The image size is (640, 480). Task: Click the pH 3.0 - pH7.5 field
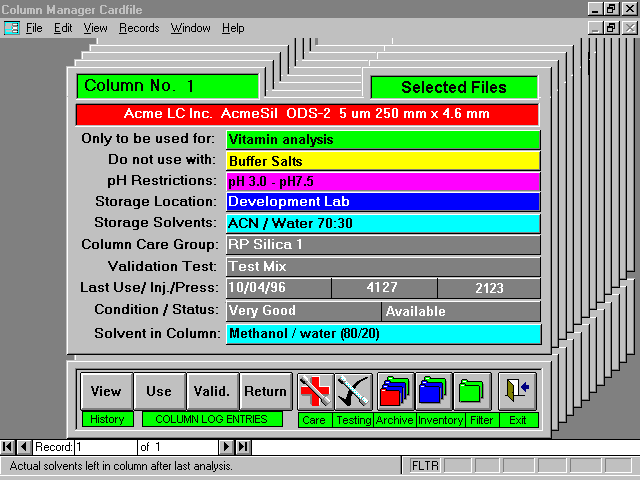coord(383,182)
